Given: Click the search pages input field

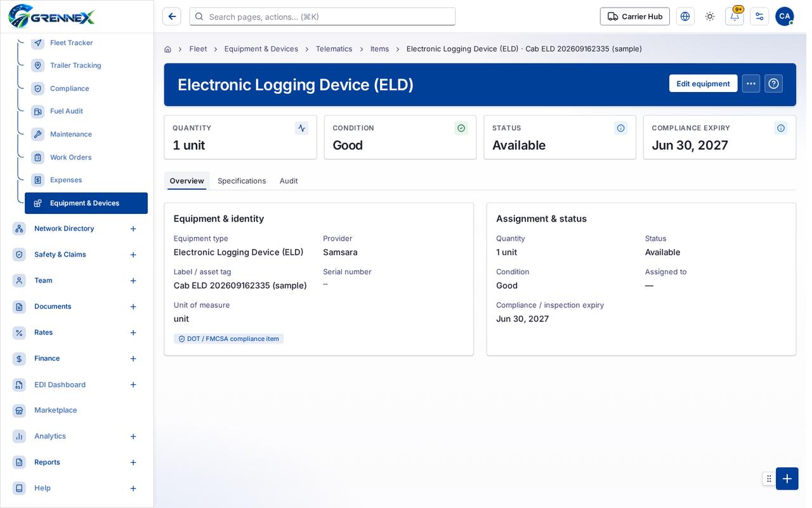Looking at the screenshot, I should click(x=322, y=17).
